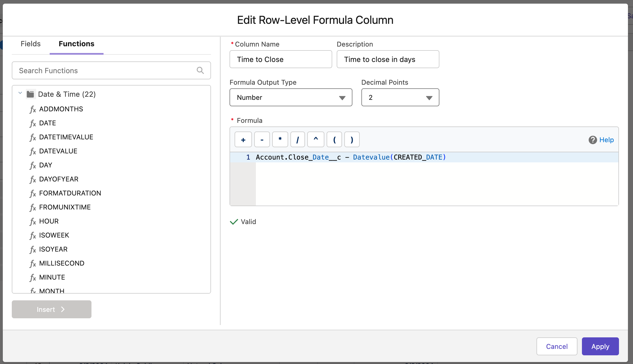Image resolution: width=633 pixels, height=364 pixels.
Task: Insert the division slash operator
Action: (297, 140)
